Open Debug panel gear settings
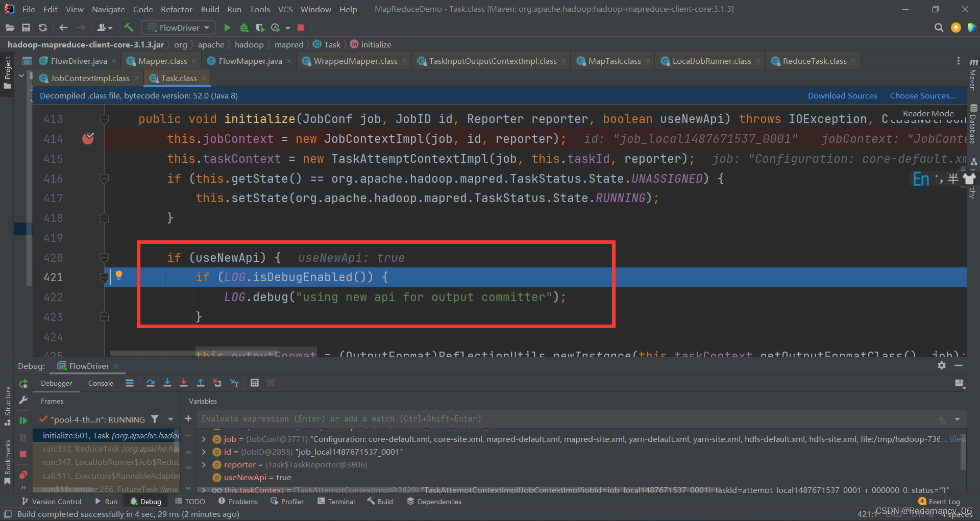 click(942, 365)
